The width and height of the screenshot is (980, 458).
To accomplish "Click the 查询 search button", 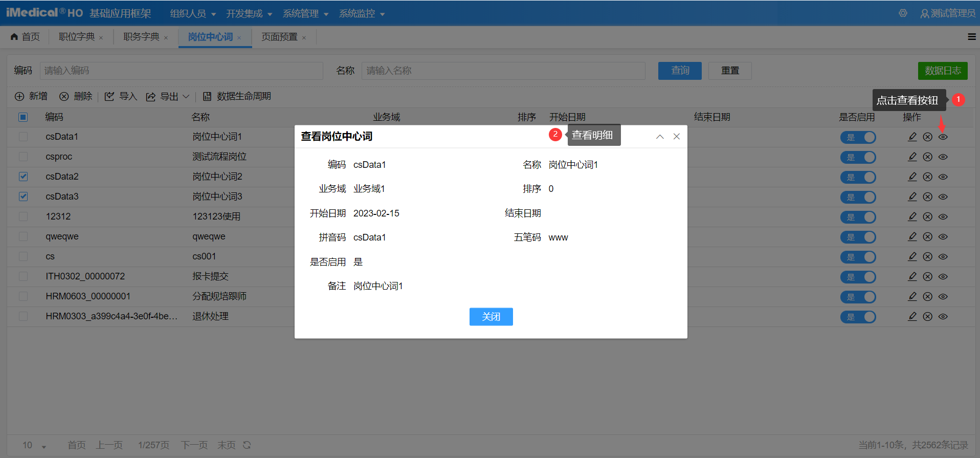I will [680, 71].
